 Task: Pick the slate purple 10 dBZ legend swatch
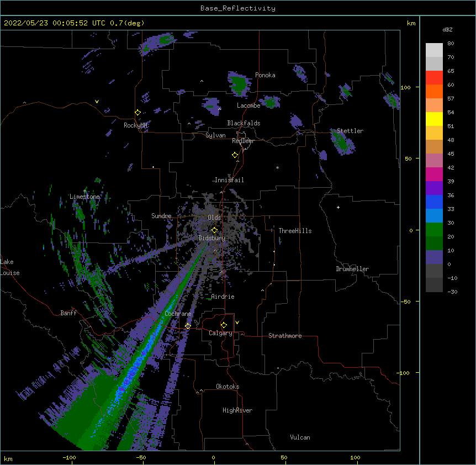(434, 257)
